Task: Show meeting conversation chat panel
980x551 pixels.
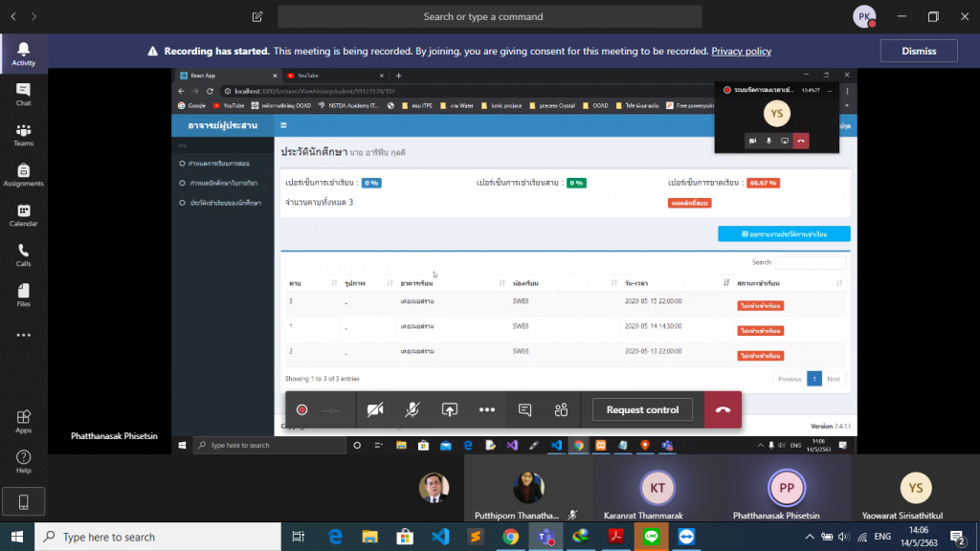Action: (x=524, y=409)
